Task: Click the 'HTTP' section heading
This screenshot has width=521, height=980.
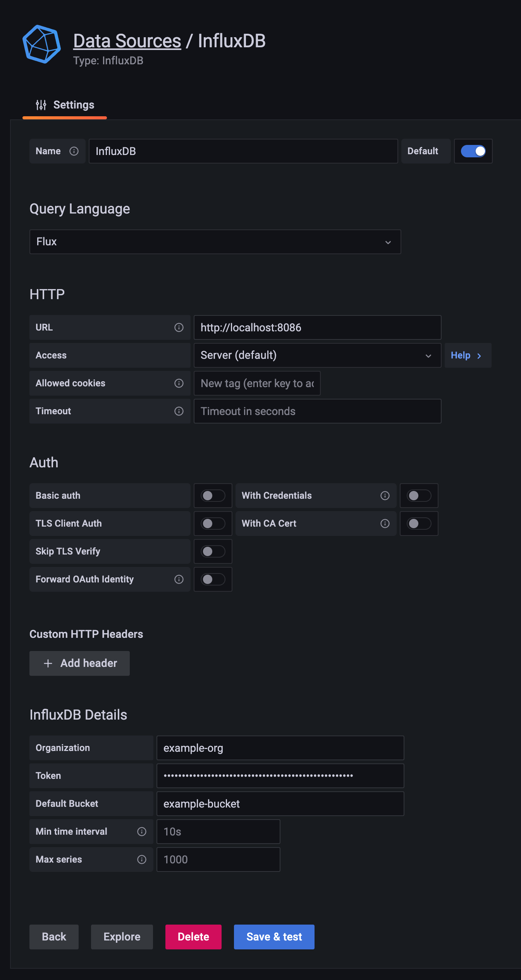Action: 47,295
